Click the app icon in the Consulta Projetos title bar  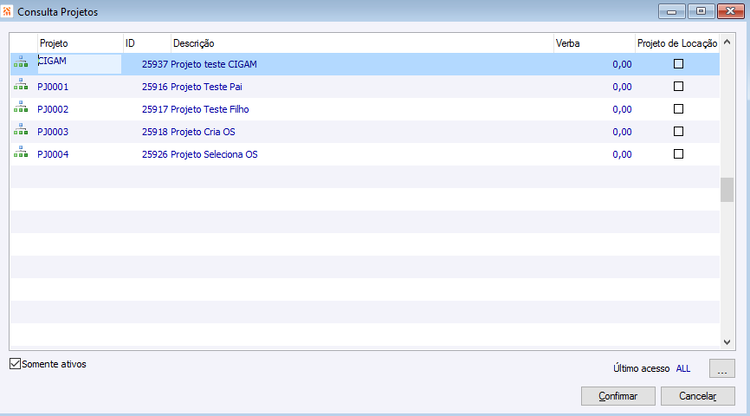(x=7, y=11)
